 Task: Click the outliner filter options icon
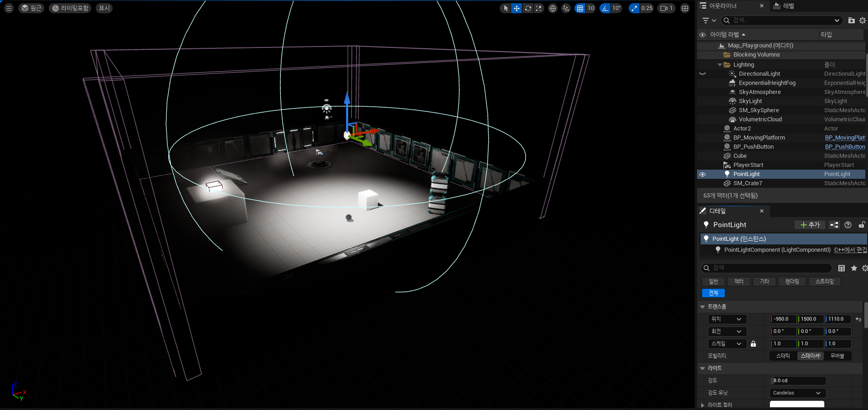(709, 21)
